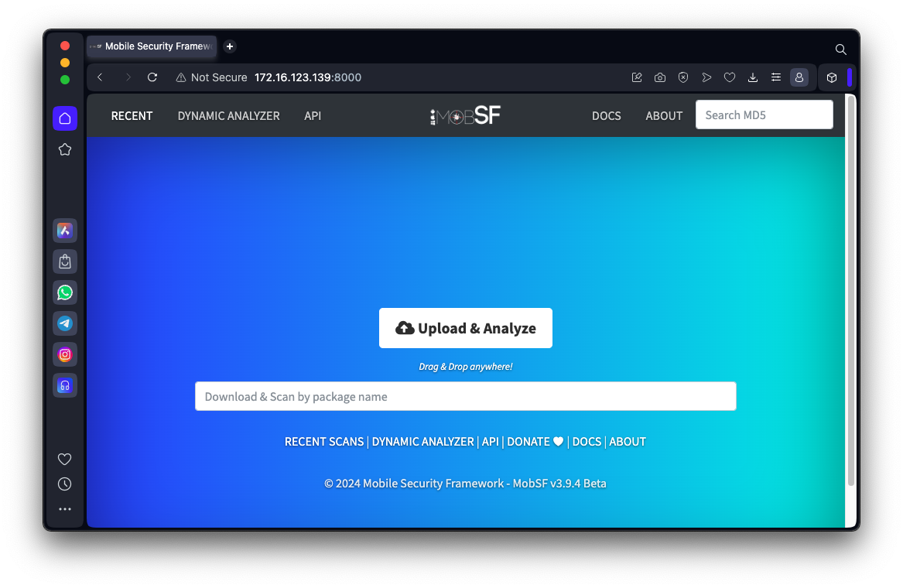
Task: Open history clock icon in sidebar
Action: point(64,484)
